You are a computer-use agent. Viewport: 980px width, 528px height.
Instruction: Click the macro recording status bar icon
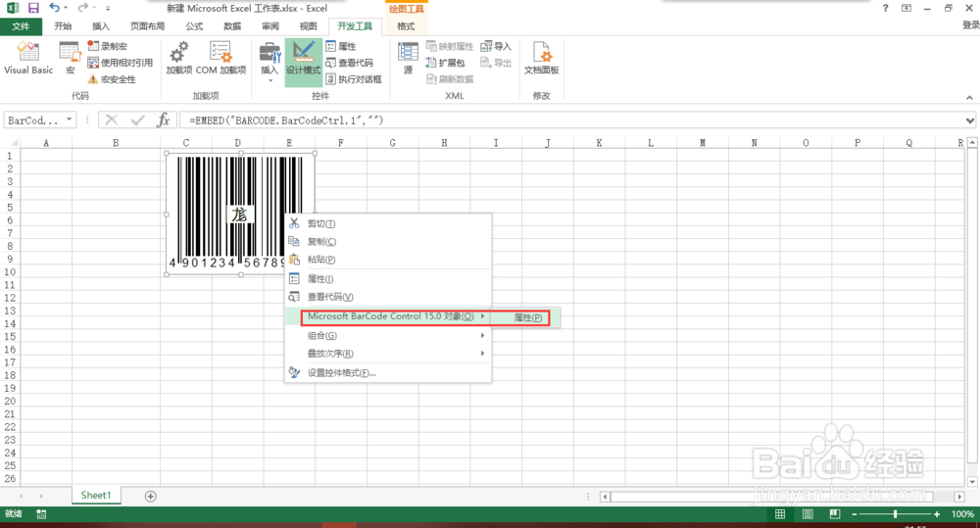click(x=41, y=513)
